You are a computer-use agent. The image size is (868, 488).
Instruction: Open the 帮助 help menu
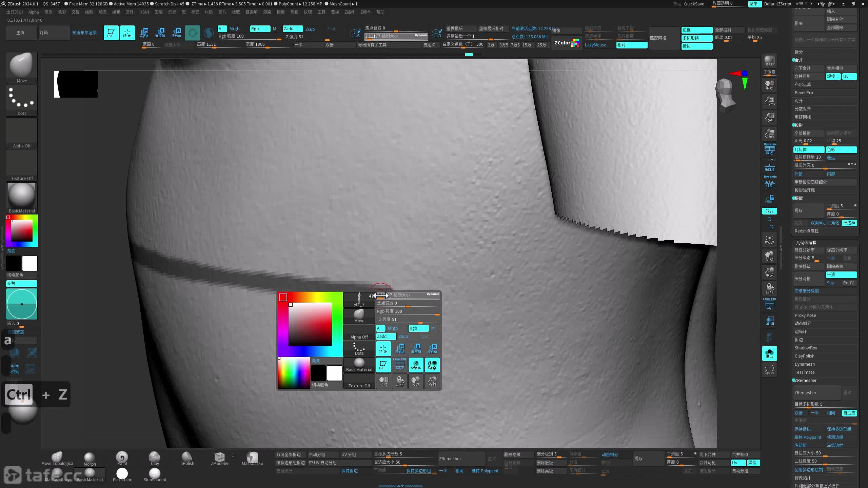(380, 12)
